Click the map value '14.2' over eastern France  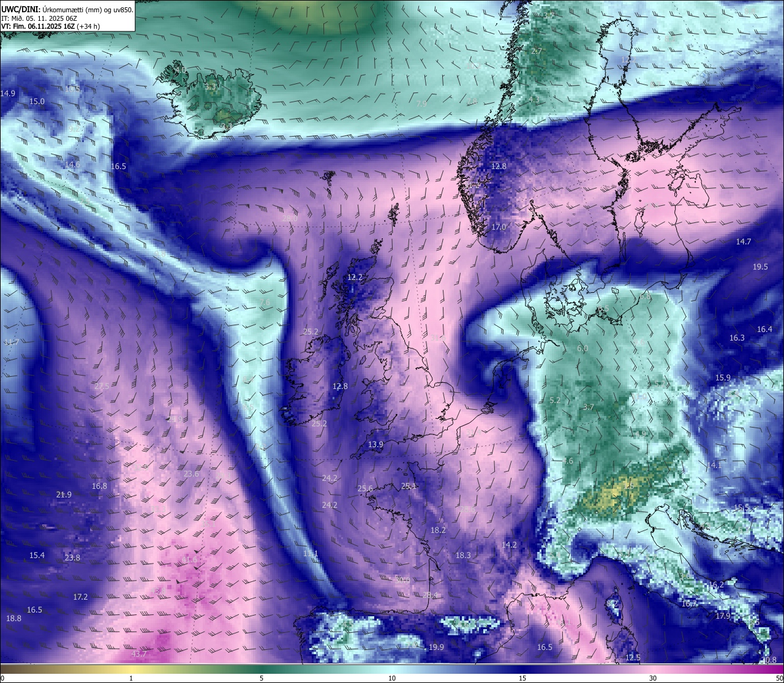509,545
